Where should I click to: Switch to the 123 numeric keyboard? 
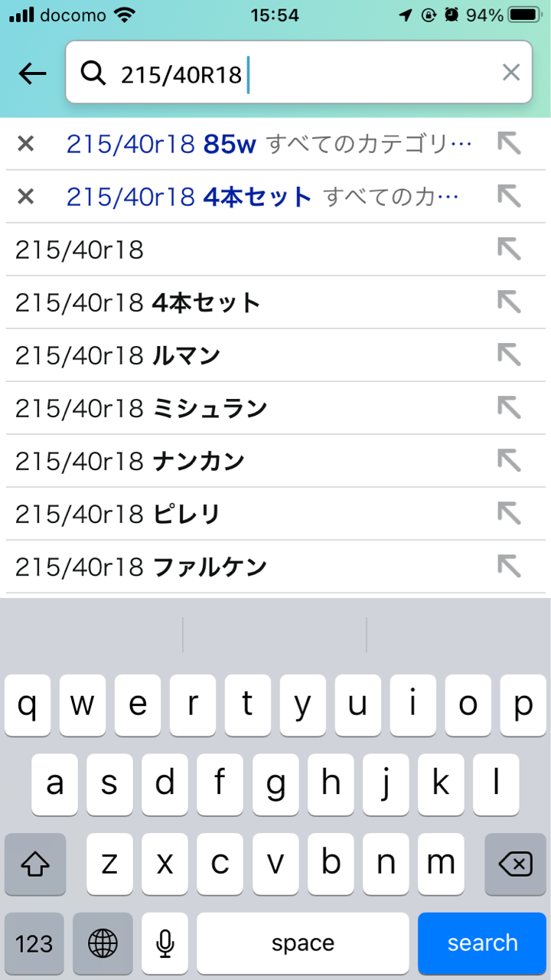(x=34, y=943)
